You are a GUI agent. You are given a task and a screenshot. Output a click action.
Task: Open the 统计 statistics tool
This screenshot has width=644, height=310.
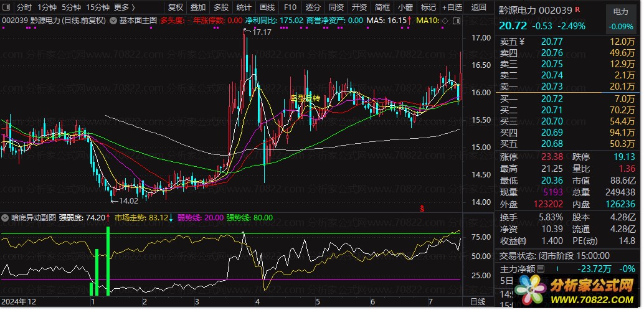pyautogui.click(x=244, y=7)
